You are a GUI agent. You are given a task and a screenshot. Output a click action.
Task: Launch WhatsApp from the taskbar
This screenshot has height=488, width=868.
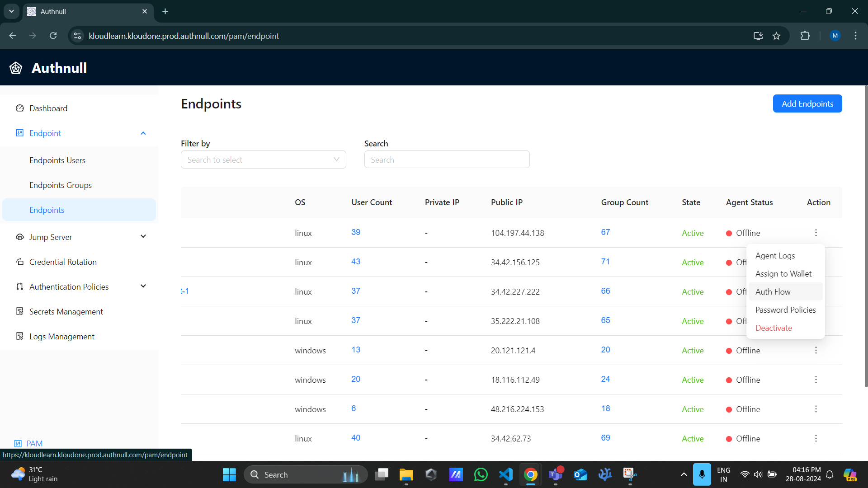pyautogui.click(x=481, y=474)
